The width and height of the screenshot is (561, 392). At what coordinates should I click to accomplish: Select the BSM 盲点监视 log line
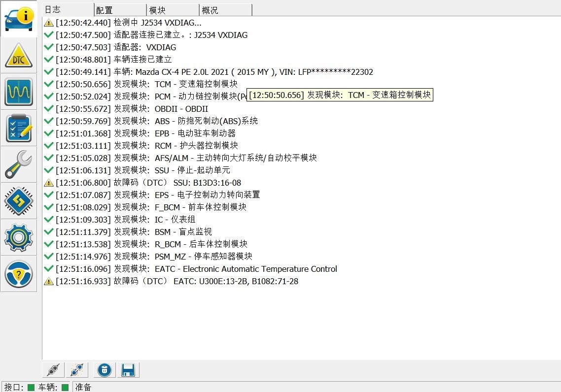point(128,231)
